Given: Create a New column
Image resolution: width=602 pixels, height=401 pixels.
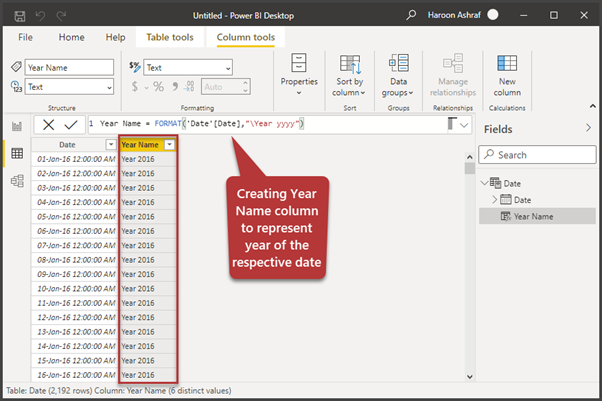Looking at the screenshot, I should (x=507, y=75).
